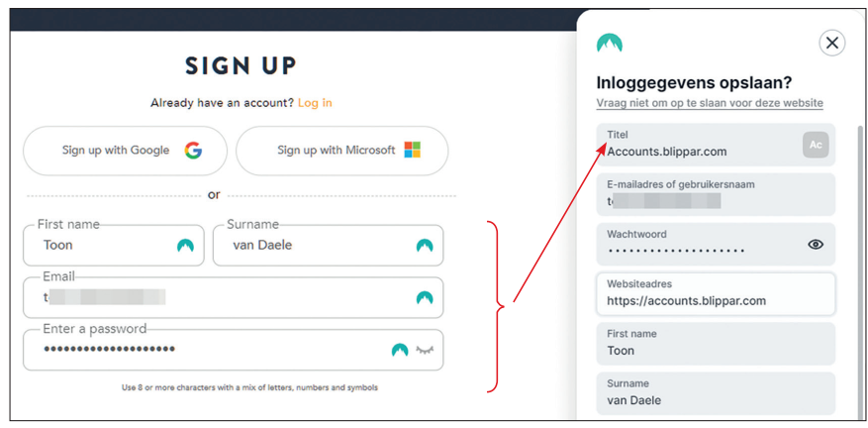Screen dimensions: 868x428
Task: Select 'Vraag niet om op te slaan' link
Action: click(710, 103)
